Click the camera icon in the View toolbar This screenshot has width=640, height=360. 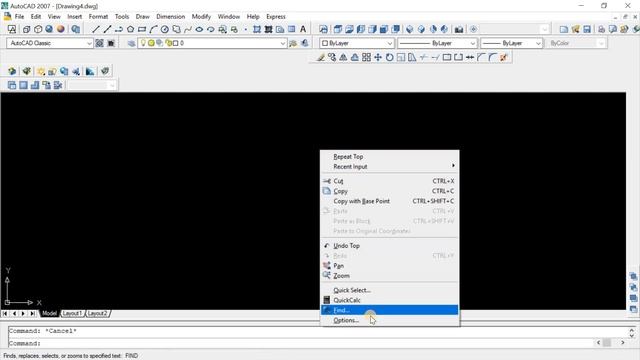459,29
